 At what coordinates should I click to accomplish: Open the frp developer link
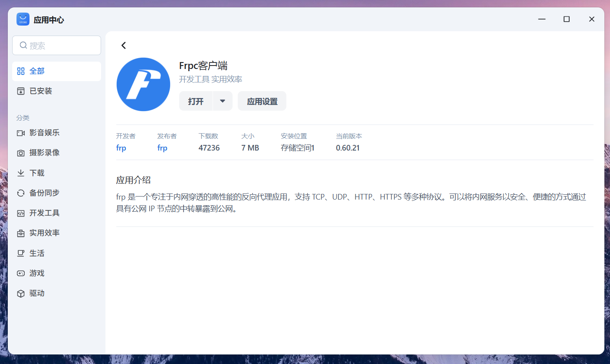click(x=121, y=148)
